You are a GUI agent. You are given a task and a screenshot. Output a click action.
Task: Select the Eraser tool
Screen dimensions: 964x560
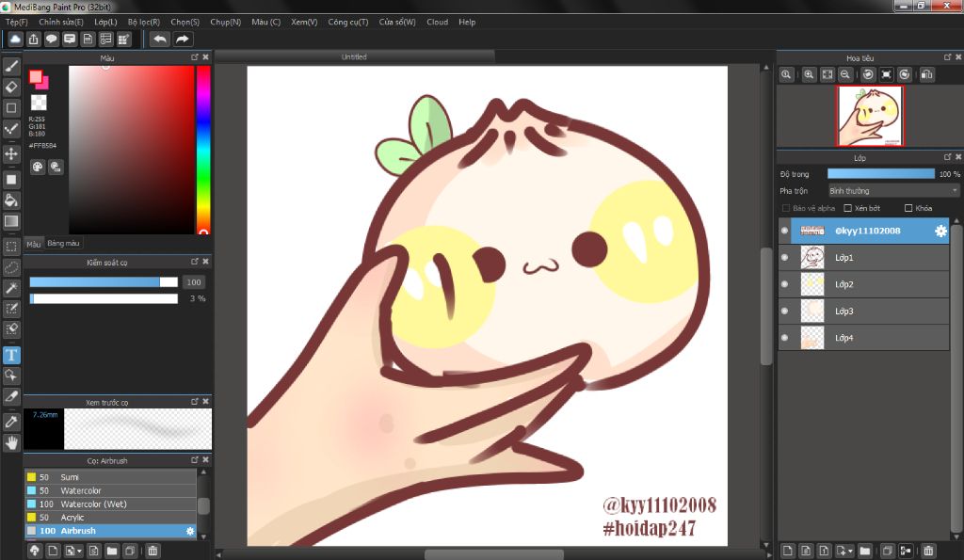(x=11, y=87)
